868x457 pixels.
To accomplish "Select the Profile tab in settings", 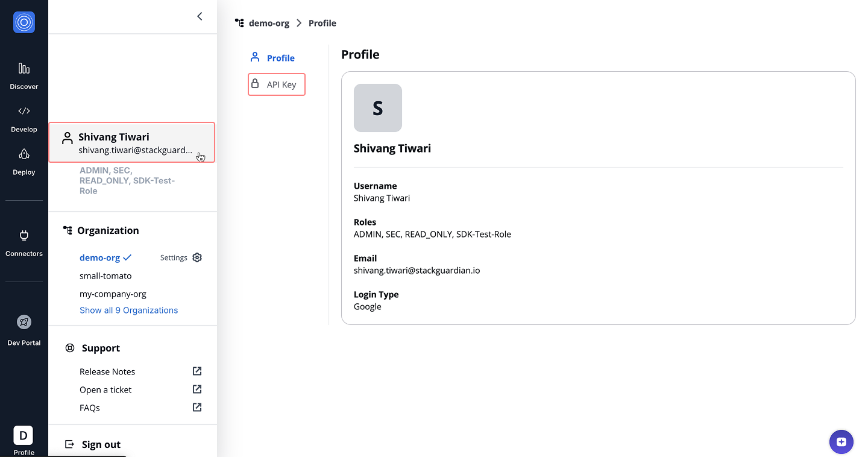I will (x=273, y=58).
